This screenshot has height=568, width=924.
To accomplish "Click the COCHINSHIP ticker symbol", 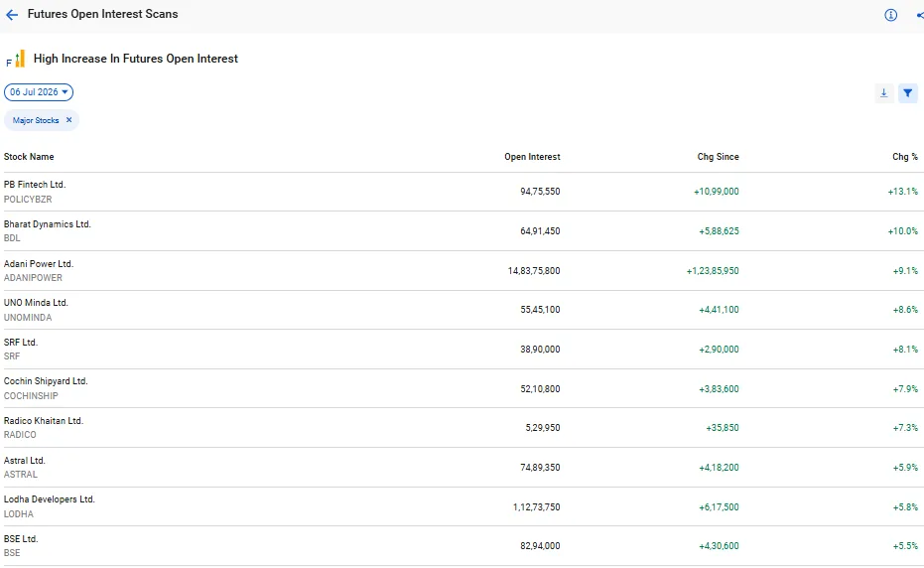I will (31, 396).
